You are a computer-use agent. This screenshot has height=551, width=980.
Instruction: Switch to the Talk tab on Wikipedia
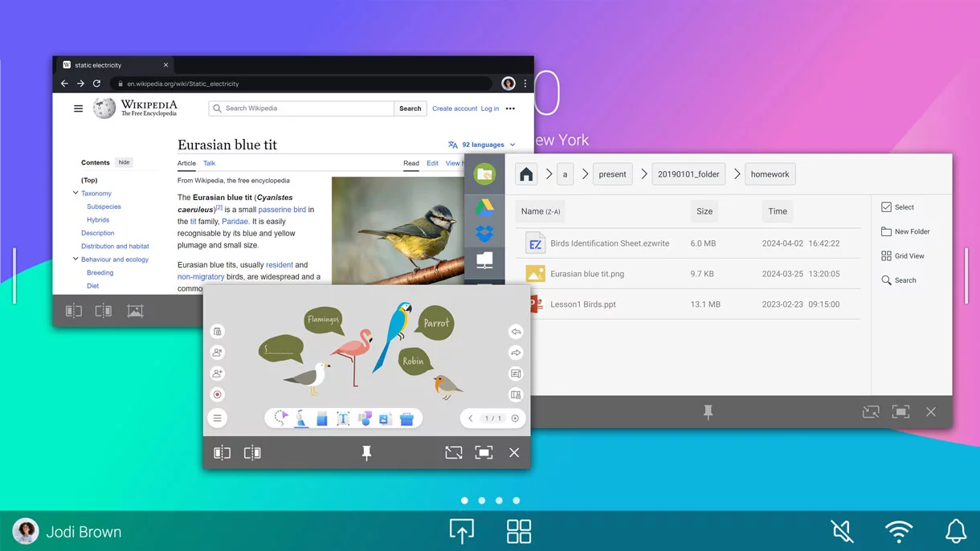(209, 163)
